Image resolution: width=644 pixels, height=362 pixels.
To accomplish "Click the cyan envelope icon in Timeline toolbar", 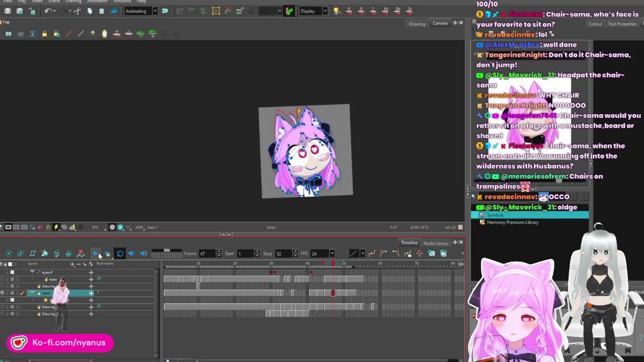I will click(431, 253).
